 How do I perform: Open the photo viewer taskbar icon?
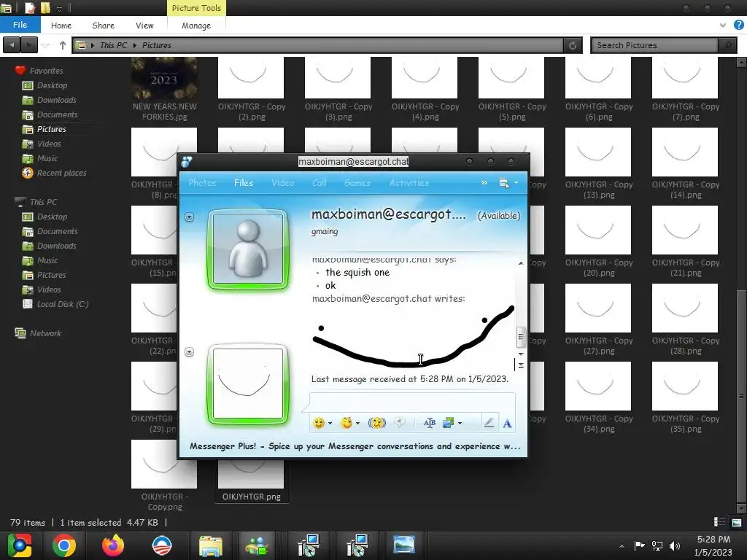pos(403,545)
